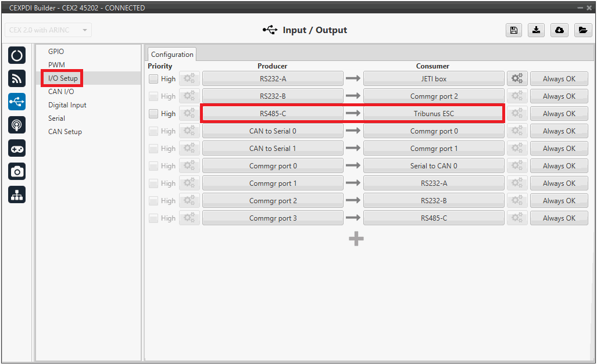The height and width of the screenshot is (364, 597).
Task: Click Always OK button for Serial to CAN 0
Action: pyautogui.click(x=559, y=166)
